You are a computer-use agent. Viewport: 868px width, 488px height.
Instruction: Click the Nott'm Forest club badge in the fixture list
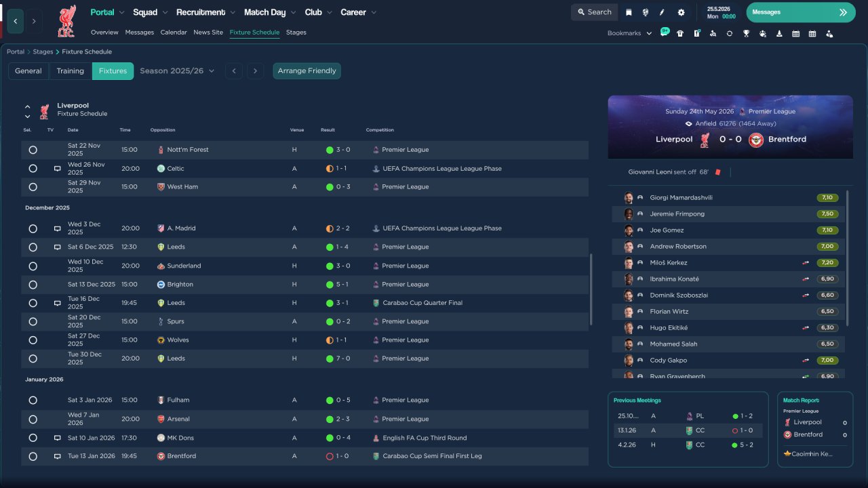161,150
